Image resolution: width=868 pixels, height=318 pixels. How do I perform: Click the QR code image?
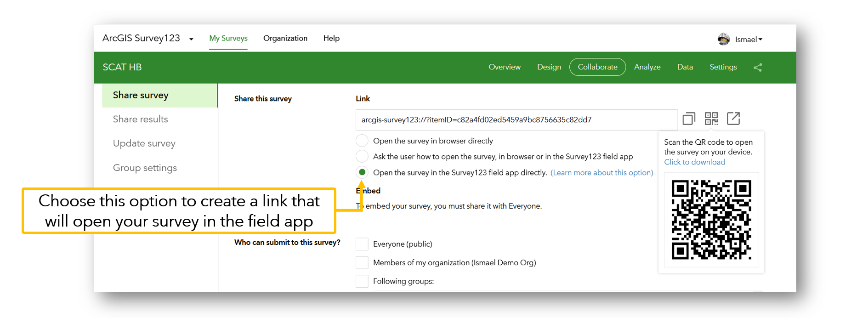(x=711, y=220)
